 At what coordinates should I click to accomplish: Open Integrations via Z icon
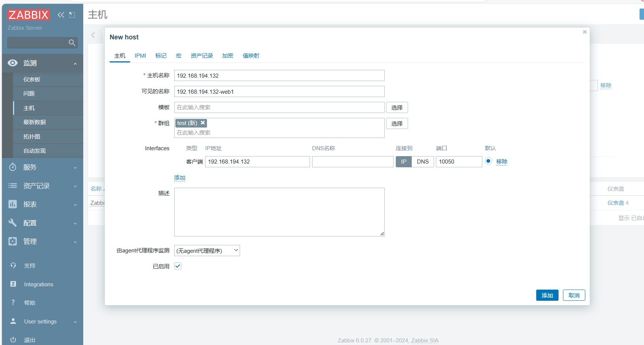pyautogui.click(x=13, y=284)
